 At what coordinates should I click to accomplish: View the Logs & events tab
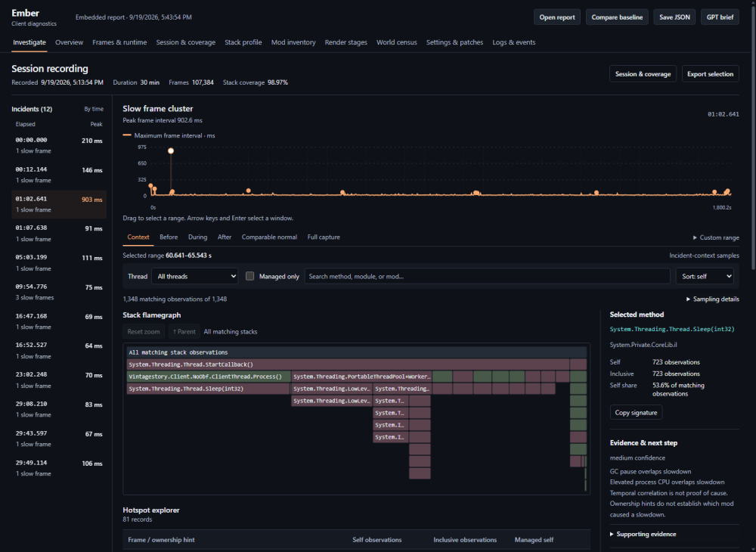(513, 42)
